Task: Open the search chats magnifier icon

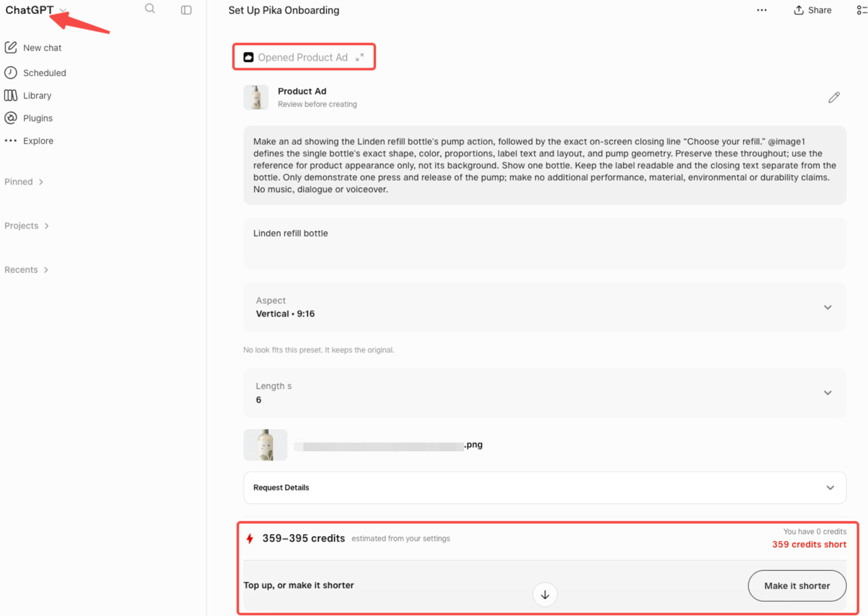Action: [150, 9]
